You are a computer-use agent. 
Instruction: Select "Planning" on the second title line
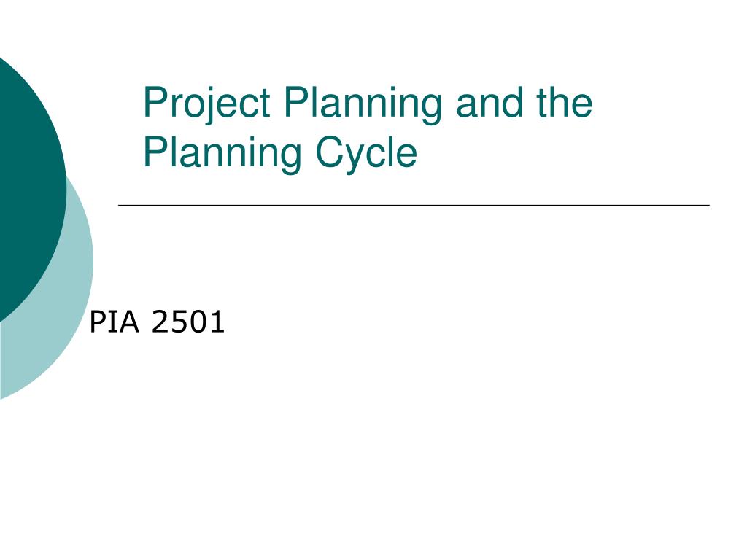click(222, 155)
